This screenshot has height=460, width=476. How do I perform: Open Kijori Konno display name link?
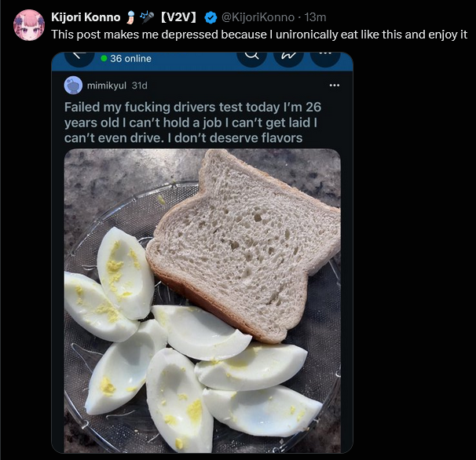click(x=86, y=17)
